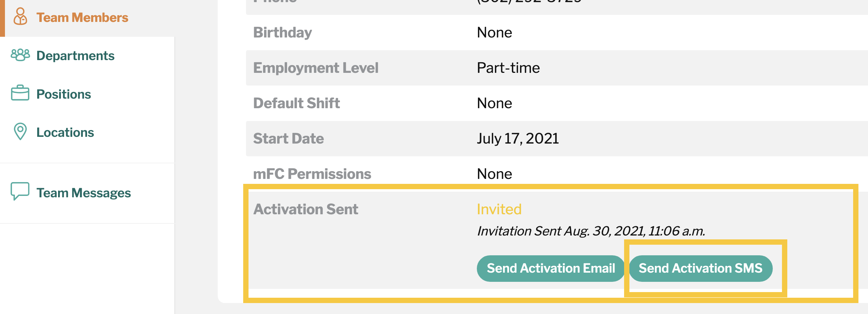This screenshot has height=314, width=868.
Task: Open the Team Members menu item
Action: (82, 17)
